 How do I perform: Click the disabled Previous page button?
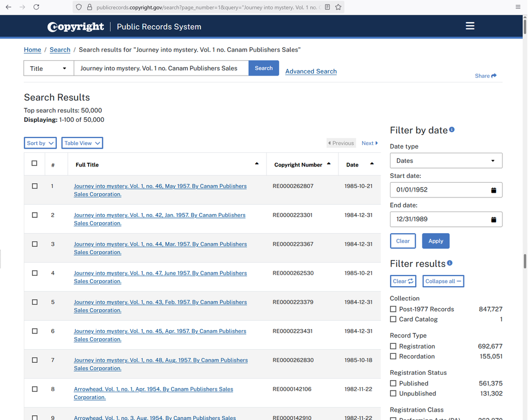pos(341,143)
